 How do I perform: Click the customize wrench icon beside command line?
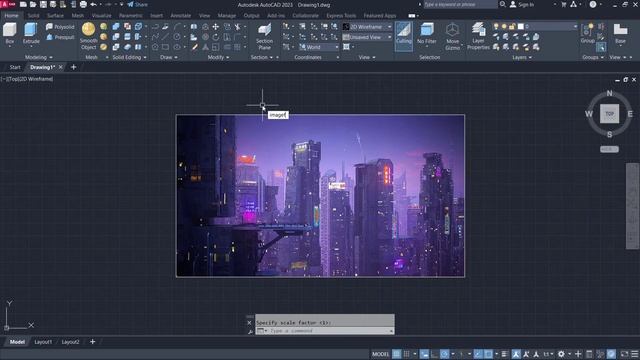point(250,331)
